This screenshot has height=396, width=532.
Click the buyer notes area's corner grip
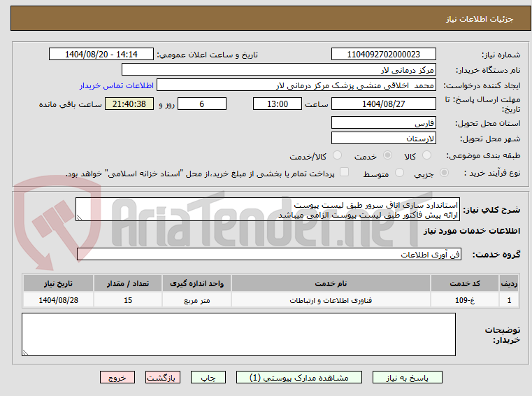pyautogui.click(x=25, y=352)
